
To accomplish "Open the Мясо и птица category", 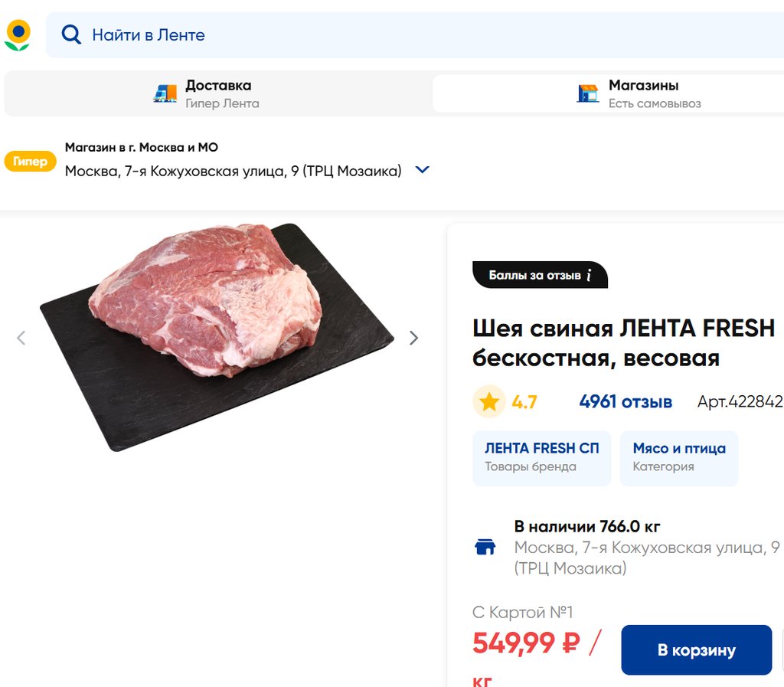I will (678, 457).
